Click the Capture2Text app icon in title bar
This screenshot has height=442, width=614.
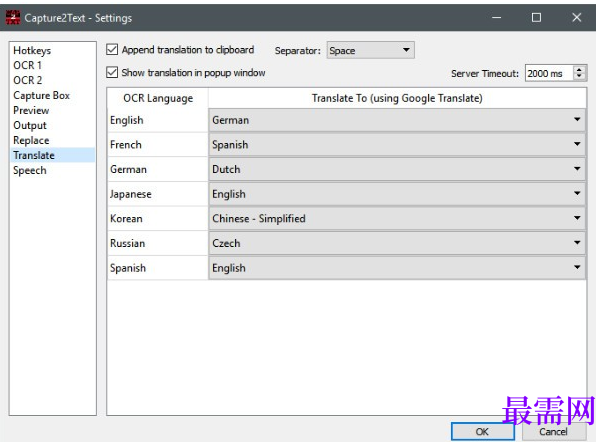13,18
